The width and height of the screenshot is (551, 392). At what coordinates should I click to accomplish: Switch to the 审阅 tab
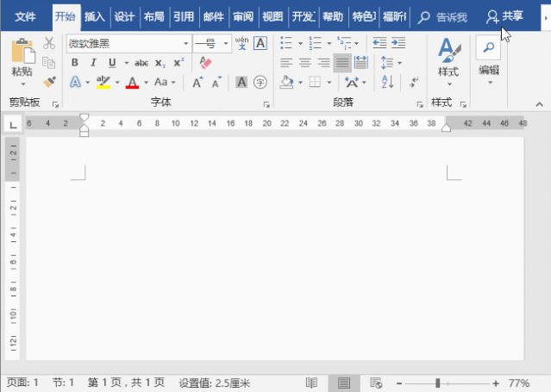point(243,16)
